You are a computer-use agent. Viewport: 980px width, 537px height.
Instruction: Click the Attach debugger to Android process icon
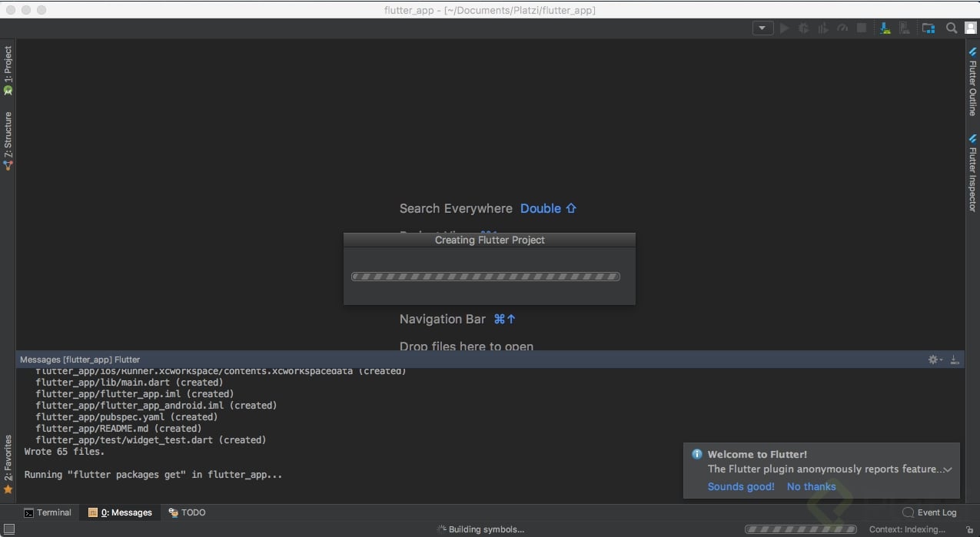click(x=884, y=28)
